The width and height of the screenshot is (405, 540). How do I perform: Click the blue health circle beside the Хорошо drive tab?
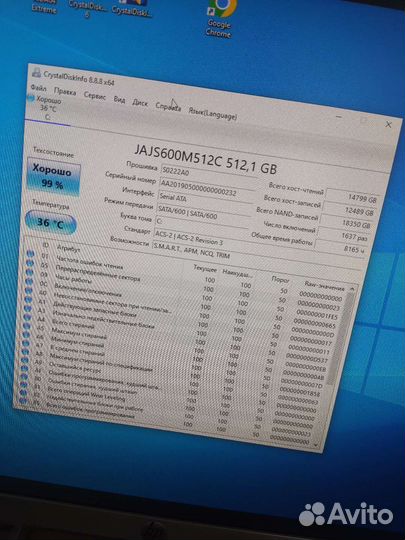pyautogui.click(x=31, y=99)
